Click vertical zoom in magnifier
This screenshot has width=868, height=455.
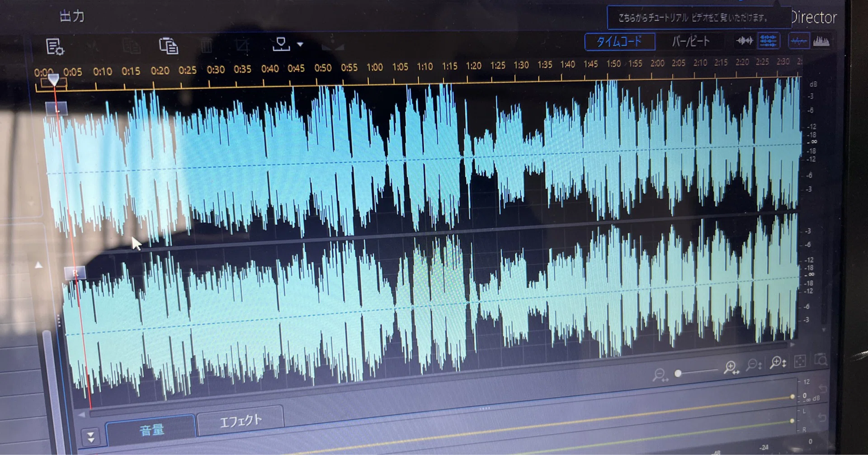[778, 362]
